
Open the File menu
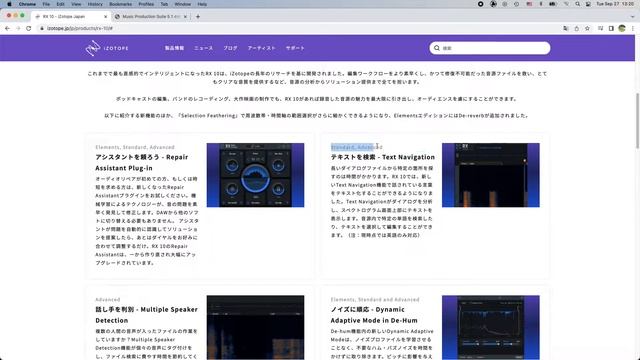pos(46,4)
